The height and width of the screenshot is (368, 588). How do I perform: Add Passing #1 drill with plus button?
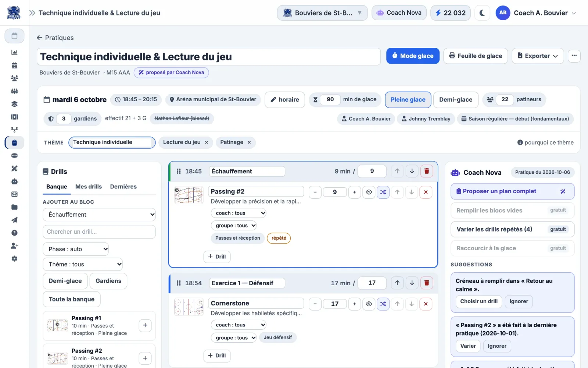pos(145,325)
